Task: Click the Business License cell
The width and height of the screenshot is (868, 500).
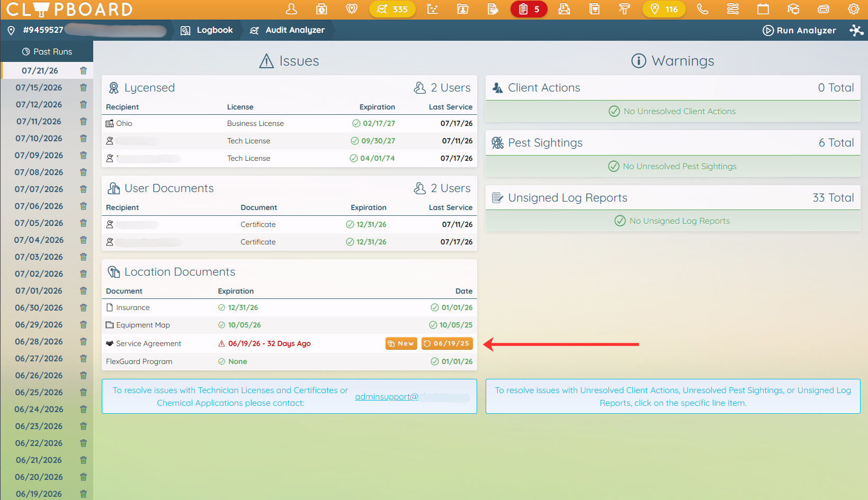Action: (x=255, y=123)
